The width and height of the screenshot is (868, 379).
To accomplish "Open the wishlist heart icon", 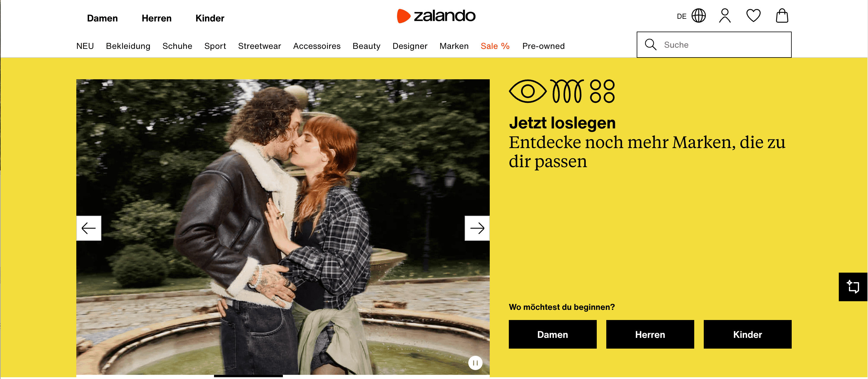I will click(753, 16).
